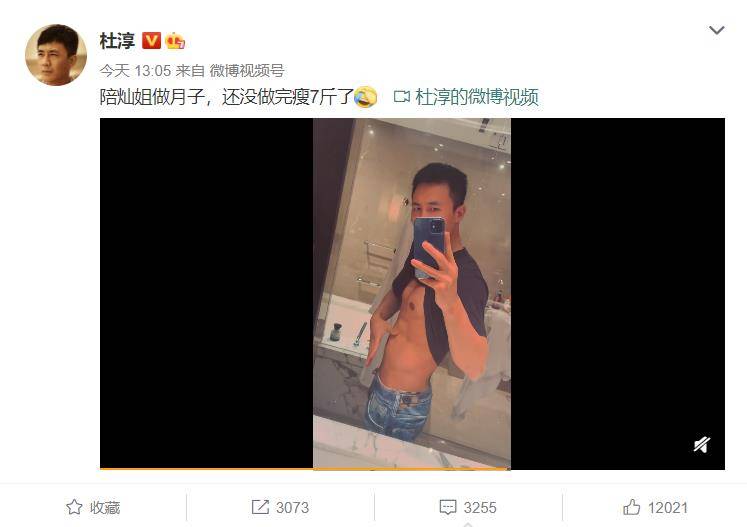Click the 收藏 label

pyautogui.click(x=105, y=507)
